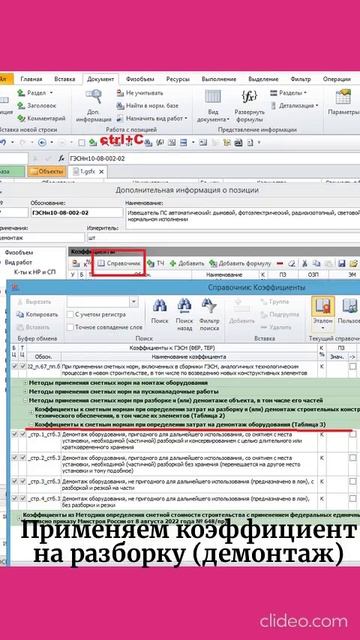Toggle the ТЦ checkbox in row стр.2_стб.3
Image resolution: width=360 pixels, height=640 pixels.
[x=22, y=458]
